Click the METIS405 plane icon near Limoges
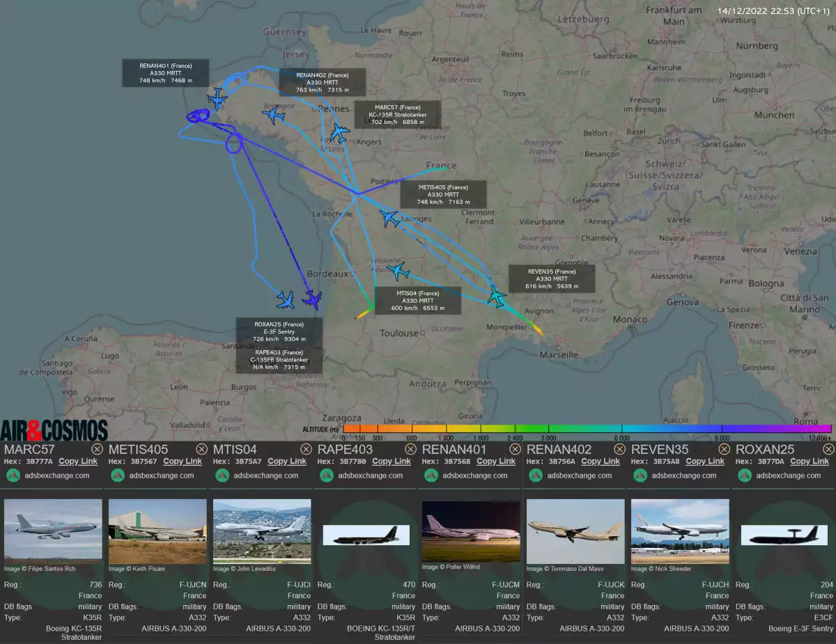This screenshot has height=644, width=836. (x=389, y=219)
